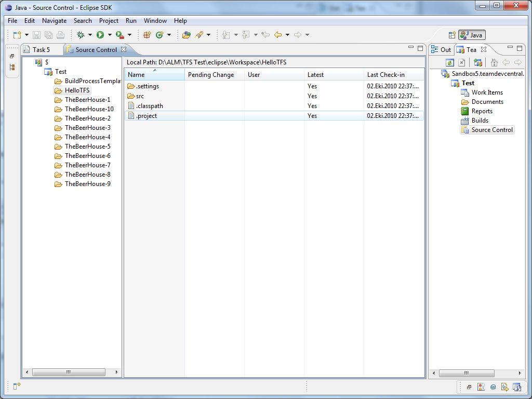Image resolution: width=532 pixels, height=399 pixels.
Task: Click the yellow Back arrow icon
Action: (x=278, y=35)
